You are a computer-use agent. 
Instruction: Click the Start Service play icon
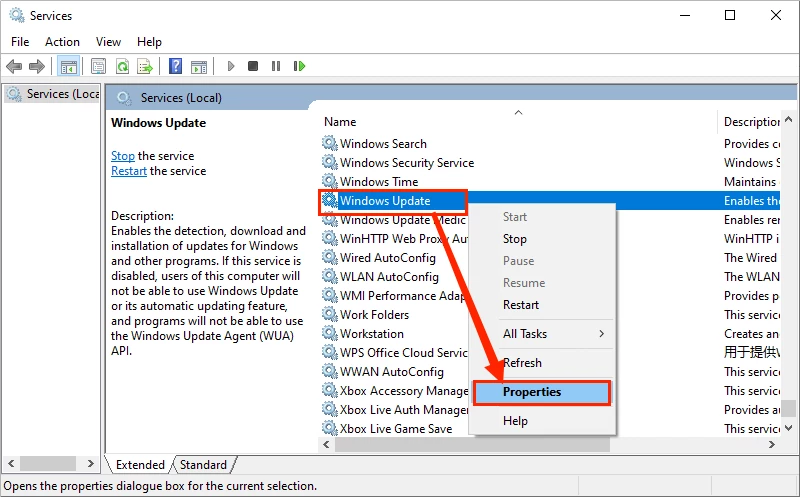231,66
